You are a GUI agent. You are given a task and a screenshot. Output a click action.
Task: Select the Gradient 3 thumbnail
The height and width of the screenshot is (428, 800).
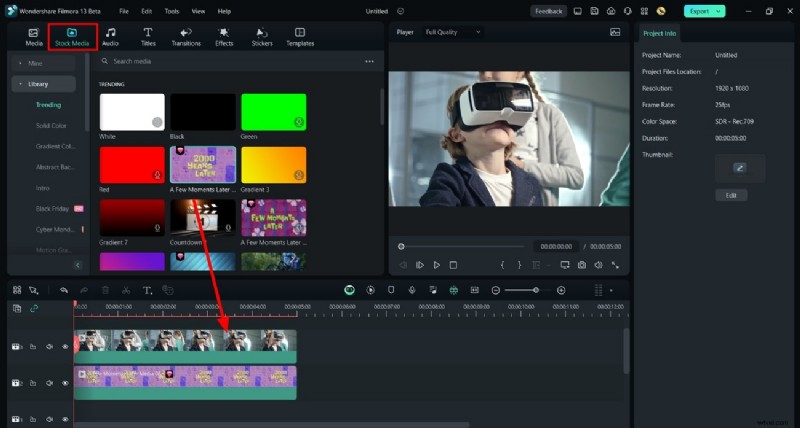point(274,165)
